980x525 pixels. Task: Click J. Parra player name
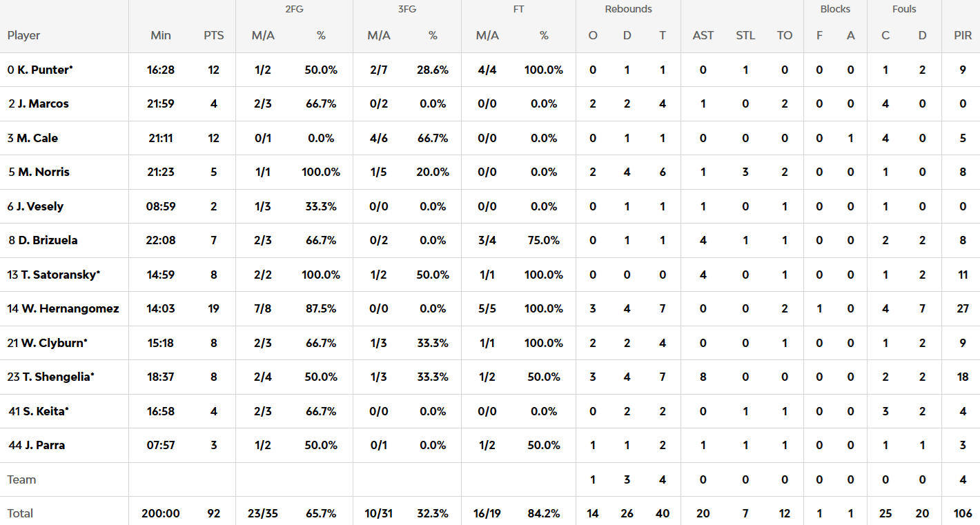pos(45,446)
